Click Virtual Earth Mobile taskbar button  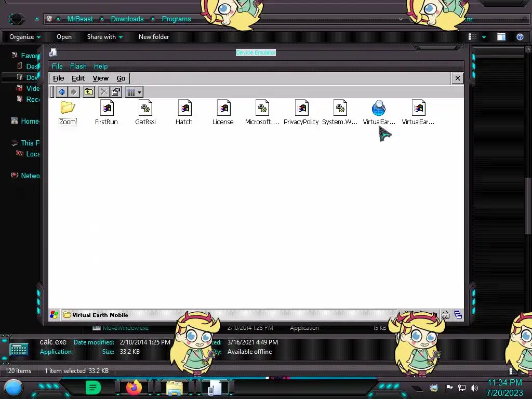coord(229,315)
